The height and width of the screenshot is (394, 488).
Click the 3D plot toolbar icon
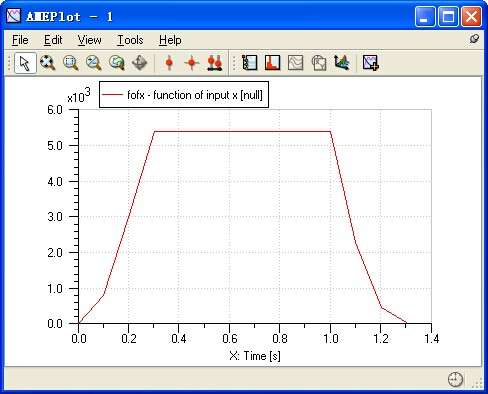point(342,63)
